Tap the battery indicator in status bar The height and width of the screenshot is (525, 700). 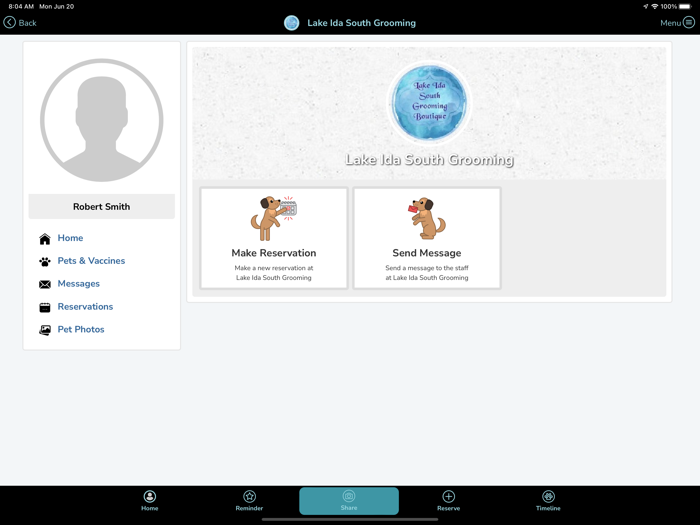tap(685, 6)
